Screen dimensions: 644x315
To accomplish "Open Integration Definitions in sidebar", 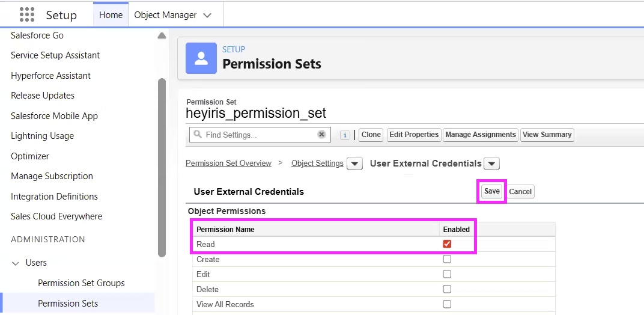I will [x=54, y=197].
